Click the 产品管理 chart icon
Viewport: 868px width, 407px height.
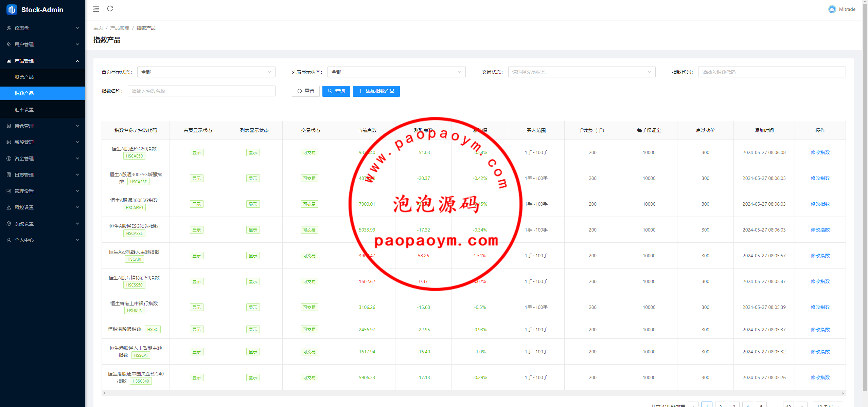pos(9,61)
